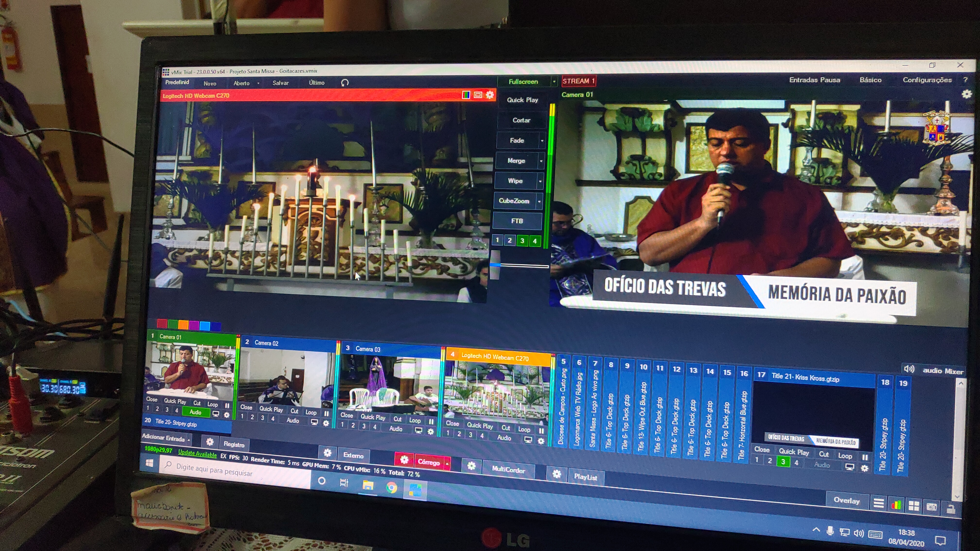This screenshot has height=551, width=980.
Task: Toggle the STREAM 1 button
Action: pos(578,81)
